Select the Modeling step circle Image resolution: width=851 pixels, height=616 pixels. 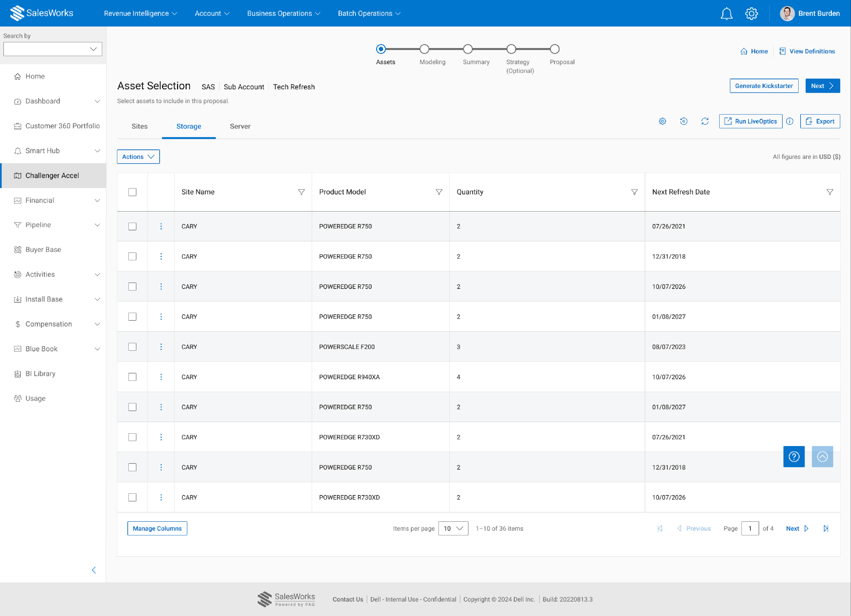click(x=424, y=49)
